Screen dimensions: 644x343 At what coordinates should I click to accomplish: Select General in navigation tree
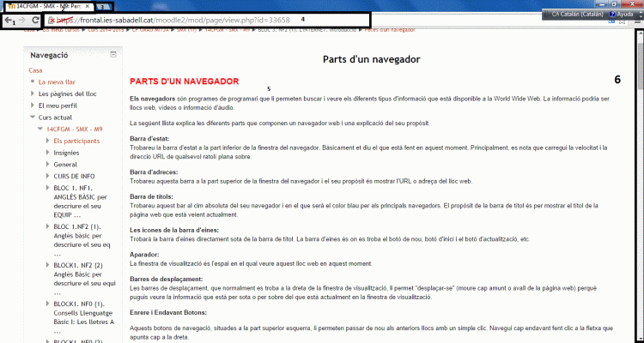[65, 165]
